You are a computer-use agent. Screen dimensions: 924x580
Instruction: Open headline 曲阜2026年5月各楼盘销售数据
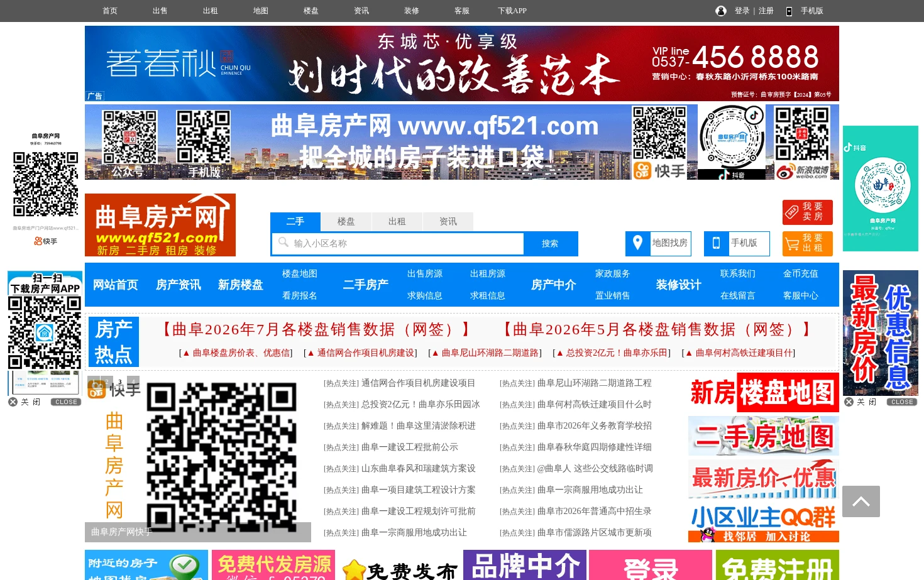657,329
